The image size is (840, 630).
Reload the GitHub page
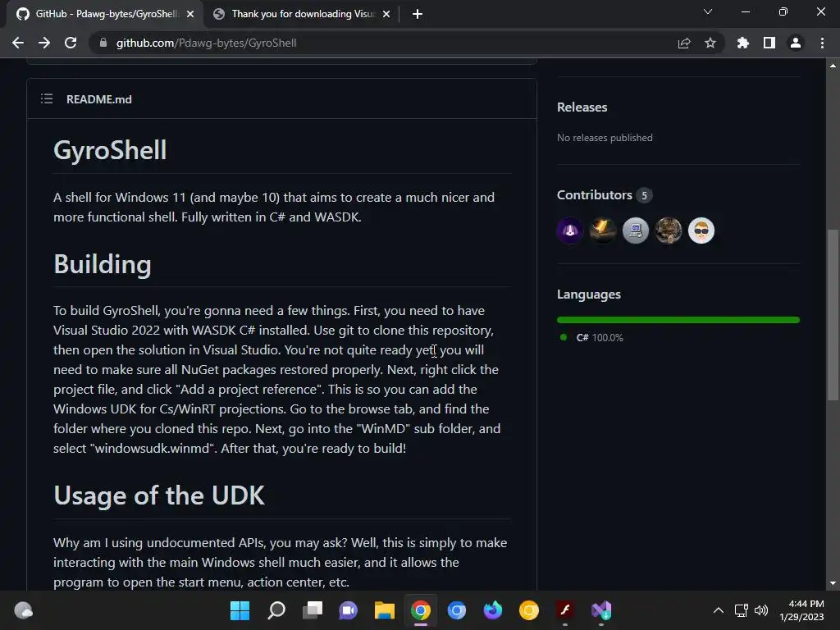[x=71, y=43]
